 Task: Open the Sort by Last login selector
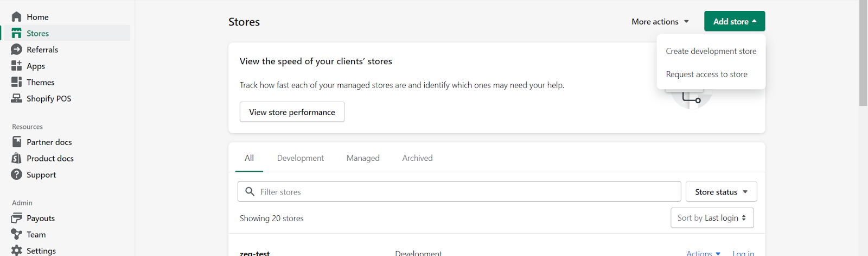(712, 218)
